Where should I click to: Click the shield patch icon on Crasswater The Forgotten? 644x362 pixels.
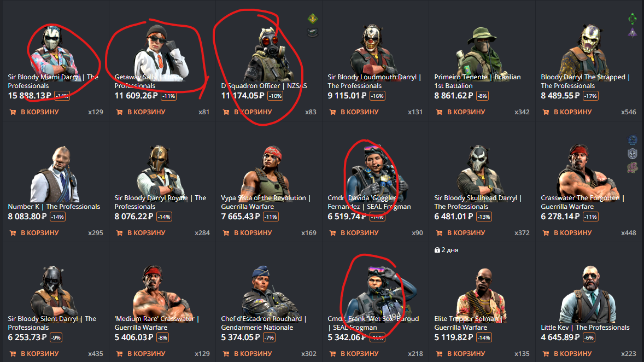[633, 154]
